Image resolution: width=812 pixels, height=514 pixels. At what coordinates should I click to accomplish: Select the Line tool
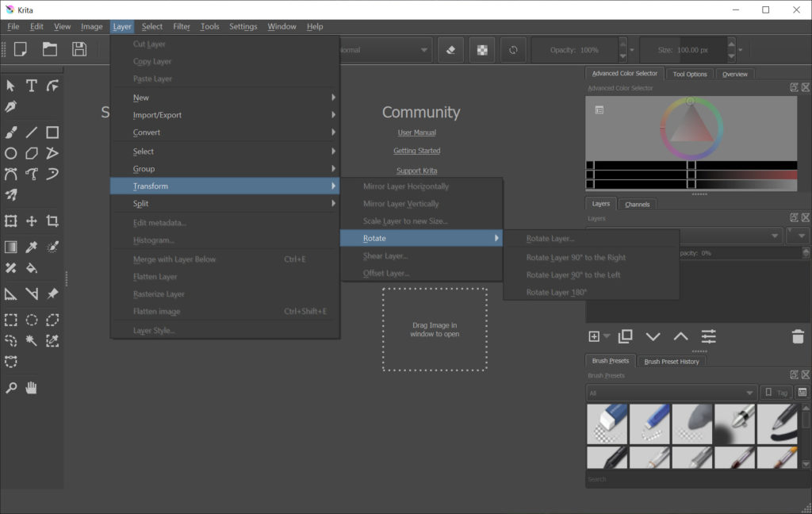click(x=32, y=132)
